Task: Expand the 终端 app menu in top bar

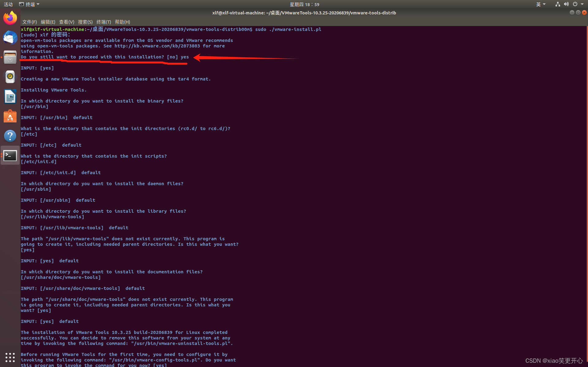Action: [29, 4]
